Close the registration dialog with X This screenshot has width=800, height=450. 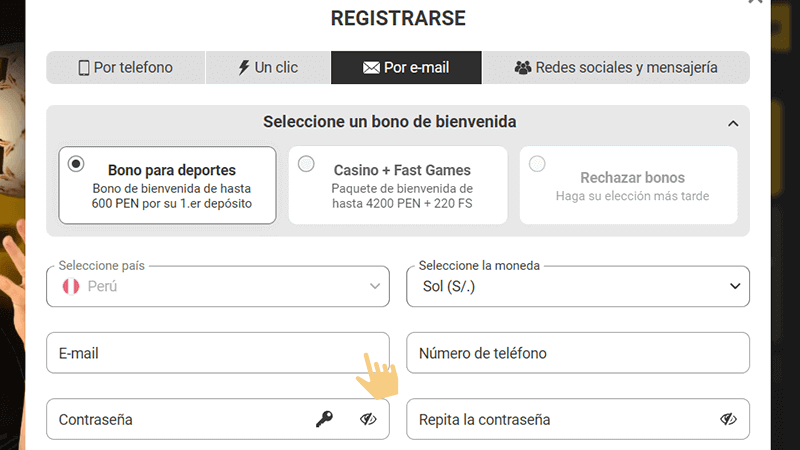[755, 3]
